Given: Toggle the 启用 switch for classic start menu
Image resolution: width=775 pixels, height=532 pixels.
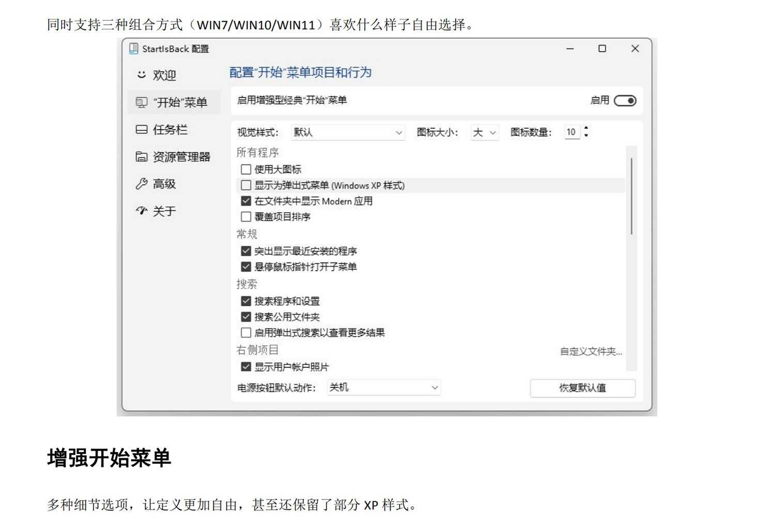Looking at the screenshot, I should click(625, 101).
